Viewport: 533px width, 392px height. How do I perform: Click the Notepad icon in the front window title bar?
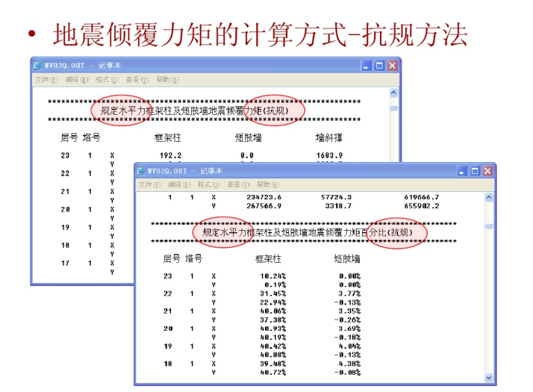(140, 171)
